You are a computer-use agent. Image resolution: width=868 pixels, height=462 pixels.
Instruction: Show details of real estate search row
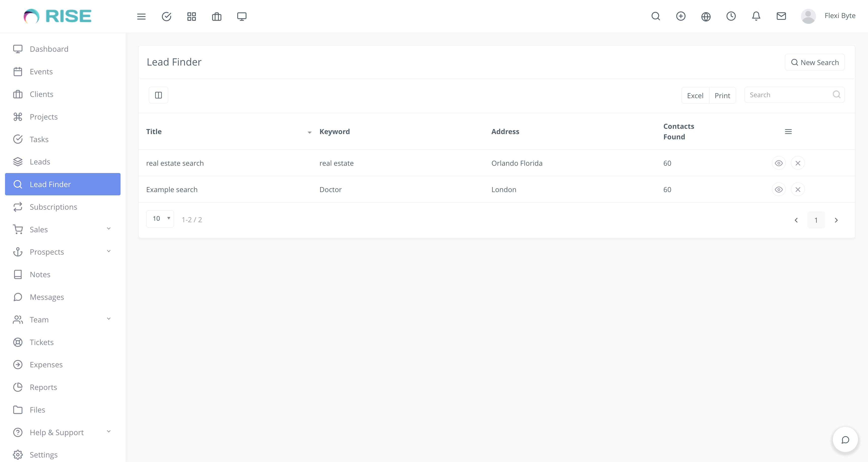pos(779,163)
